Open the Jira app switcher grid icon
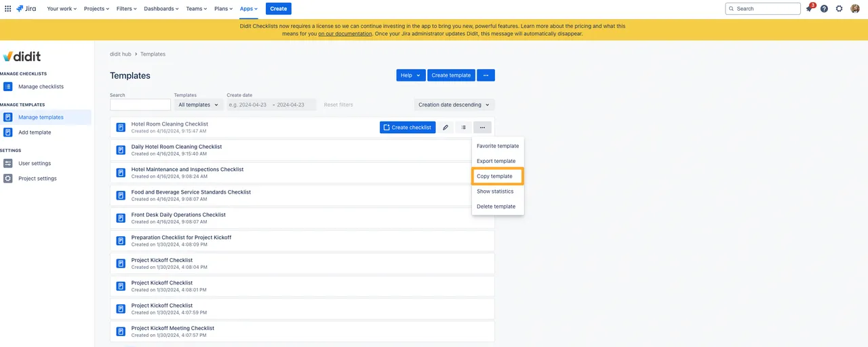868x347 pixels. (x=8, y=9)
